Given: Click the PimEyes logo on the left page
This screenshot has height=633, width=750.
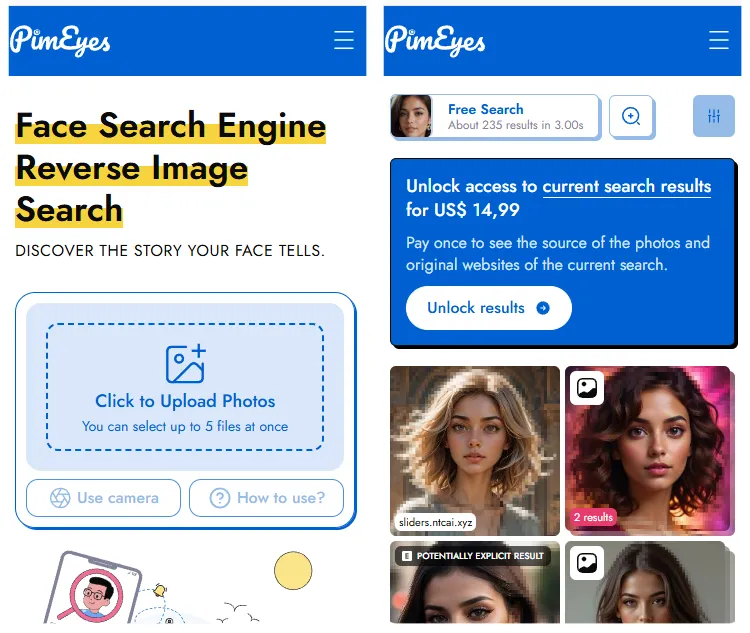Looking at the screenshot, I should pyautogui.click(x=60, y=41).
